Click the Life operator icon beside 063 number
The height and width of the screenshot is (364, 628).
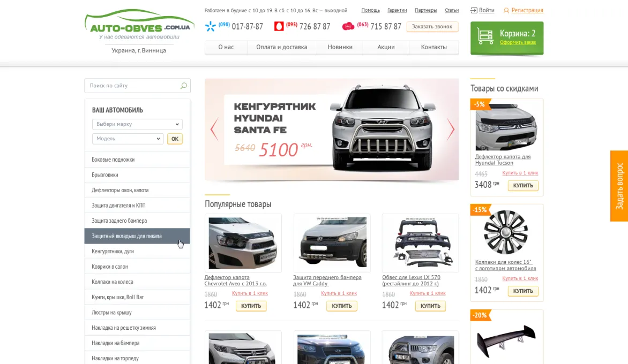click(x=348, y=26)
